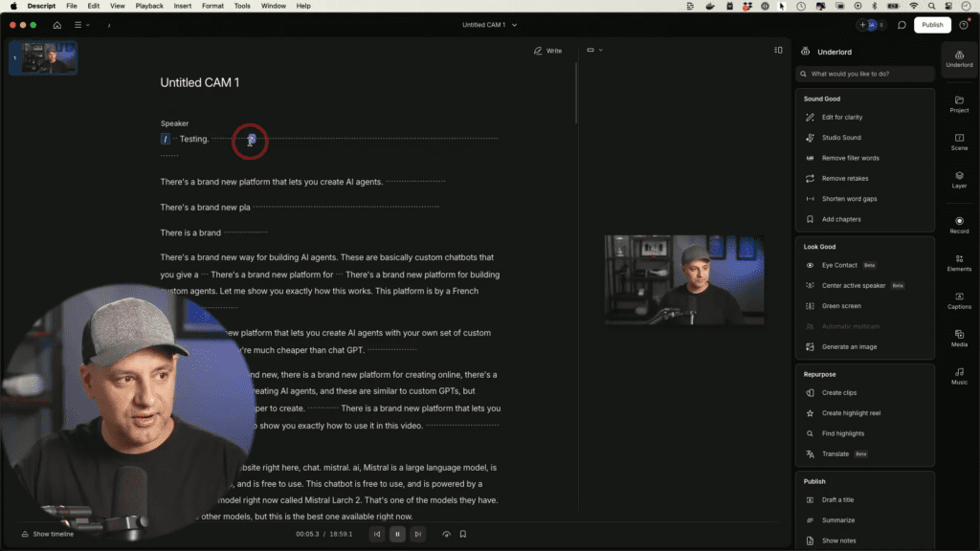Pause the video playback
The height and width of the screenshot is (551, 980).
point(397,534)
